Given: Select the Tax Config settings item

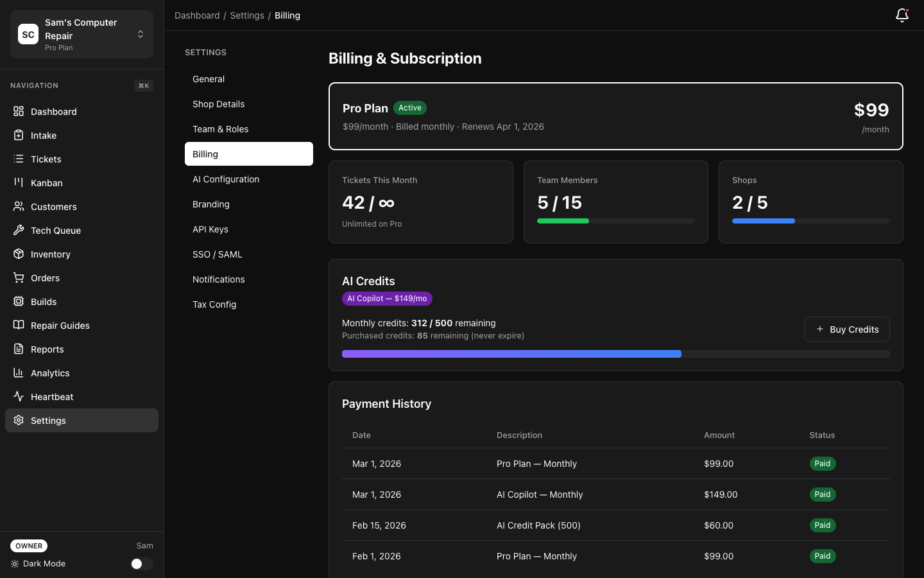Looking at the screenshot, I should (x=214, y=304).
